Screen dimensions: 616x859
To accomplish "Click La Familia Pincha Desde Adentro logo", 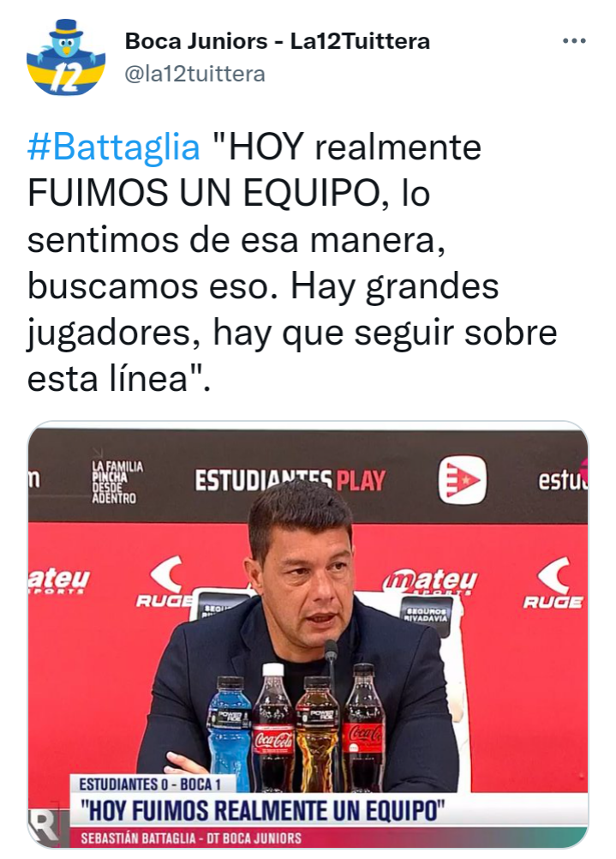I will coord(116,482).
